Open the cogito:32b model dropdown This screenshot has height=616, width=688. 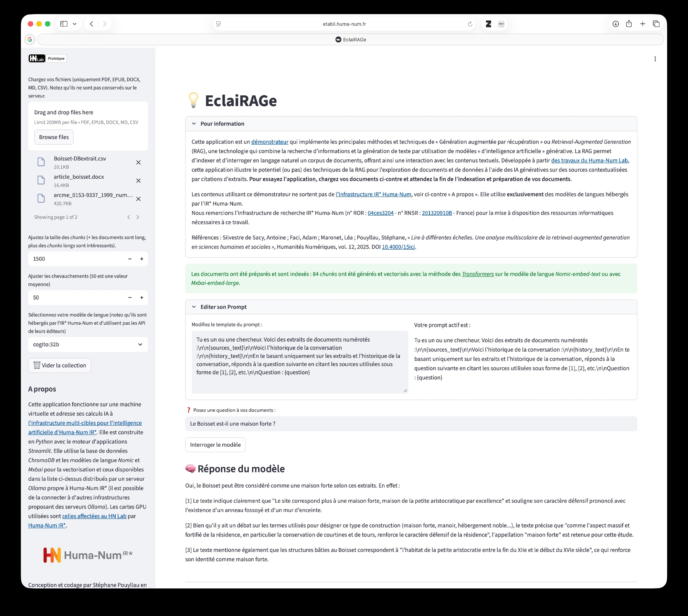pyautogui.click(x=88, y=345)
